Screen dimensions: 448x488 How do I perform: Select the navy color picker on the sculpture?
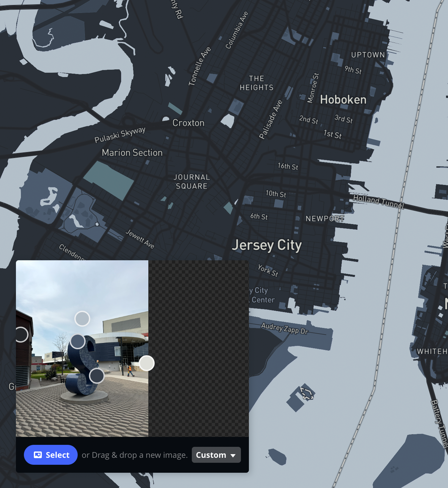pyautogui.click(x=78, y=341)
